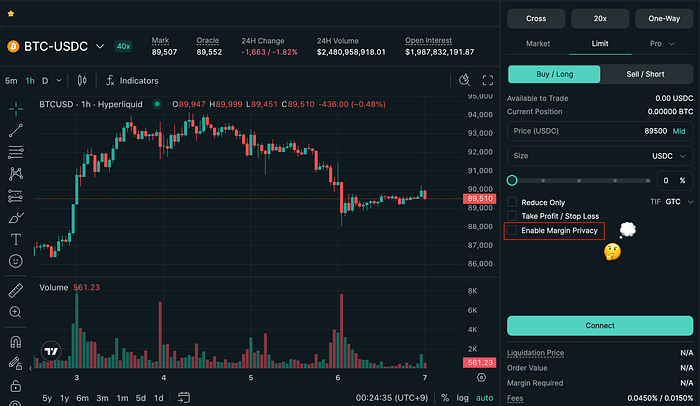Open the Size currency USDC dropdown
Screen dimensions: 700x406
pyautogui.click(x=668, y=155)
